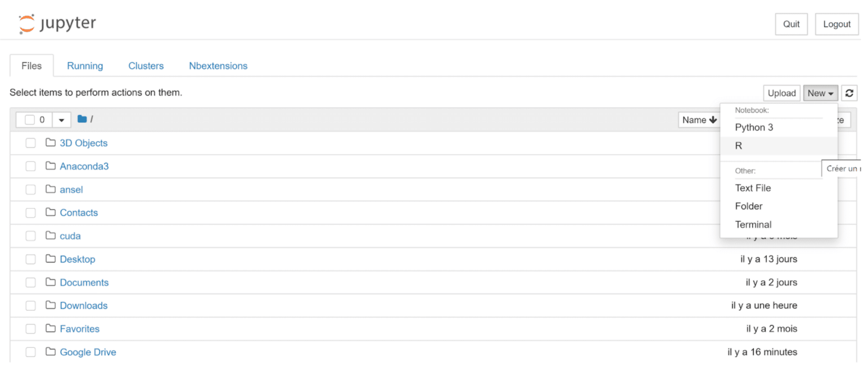Switch to the Running tab
868x371 pixels.
click(85, 66)
